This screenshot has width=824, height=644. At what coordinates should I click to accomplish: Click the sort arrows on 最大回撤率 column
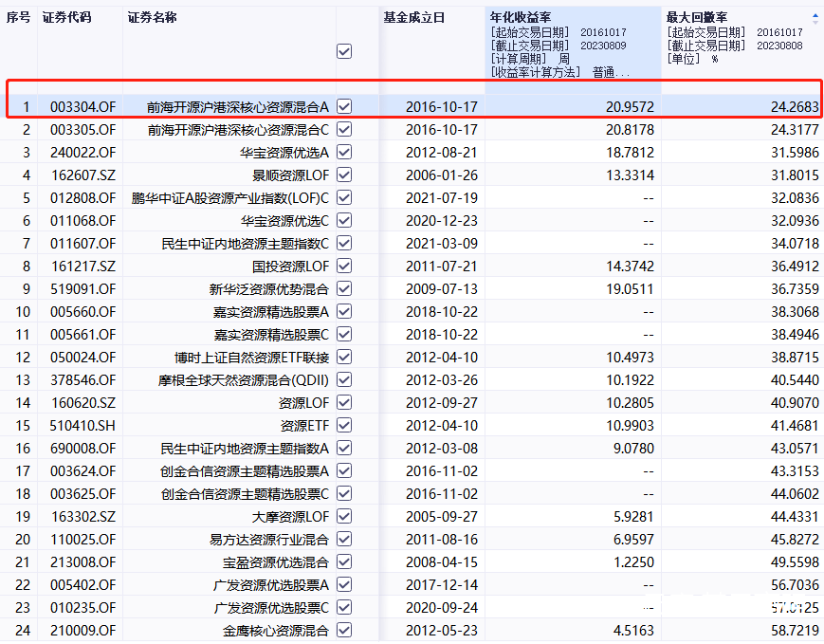tap(815, 18)
